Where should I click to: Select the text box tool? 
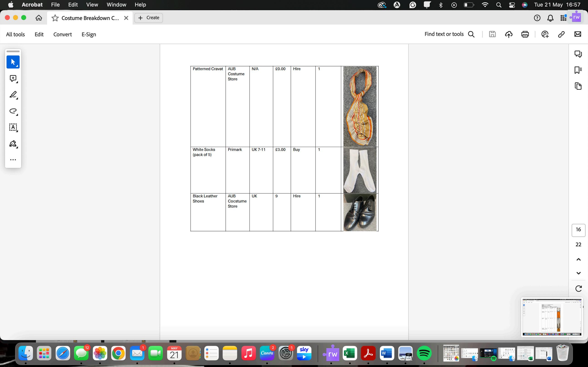pos(13,127)
